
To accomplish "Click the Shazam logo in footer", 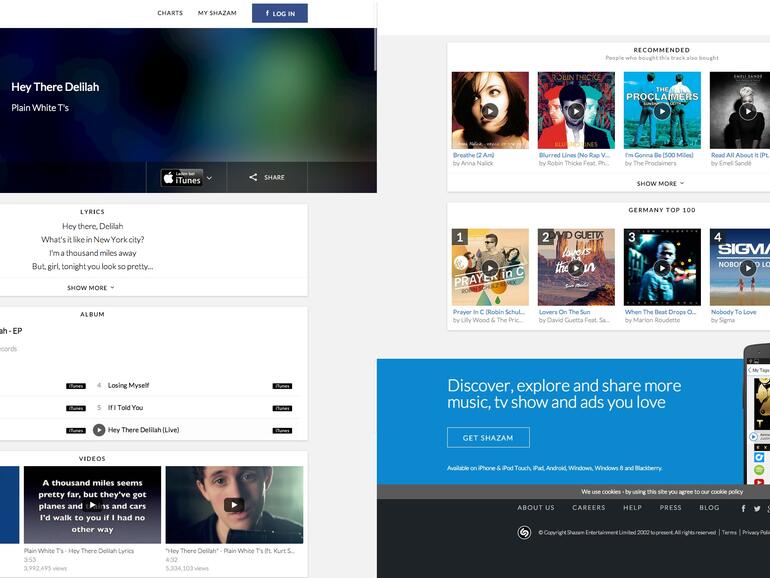I will [x=524, y=532].
